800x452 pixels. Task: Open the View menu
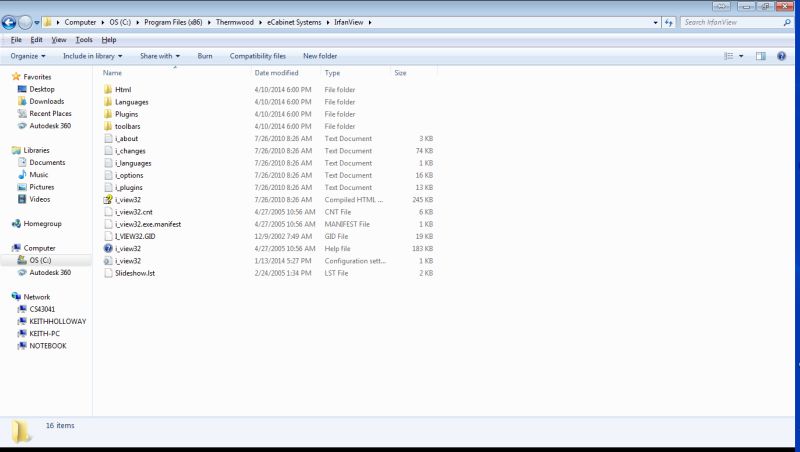[x=59, y=40]
